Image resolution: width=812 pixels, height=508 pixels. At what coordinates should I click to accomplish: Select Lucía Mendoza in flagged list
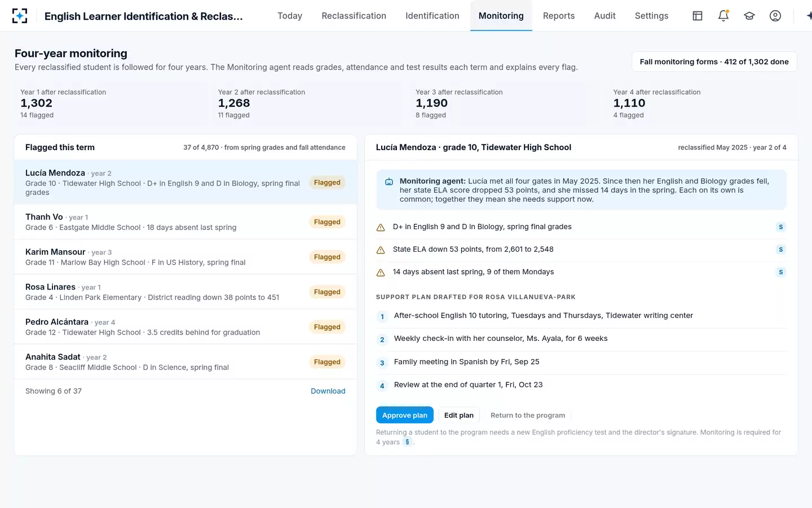[x=186, y=182]
